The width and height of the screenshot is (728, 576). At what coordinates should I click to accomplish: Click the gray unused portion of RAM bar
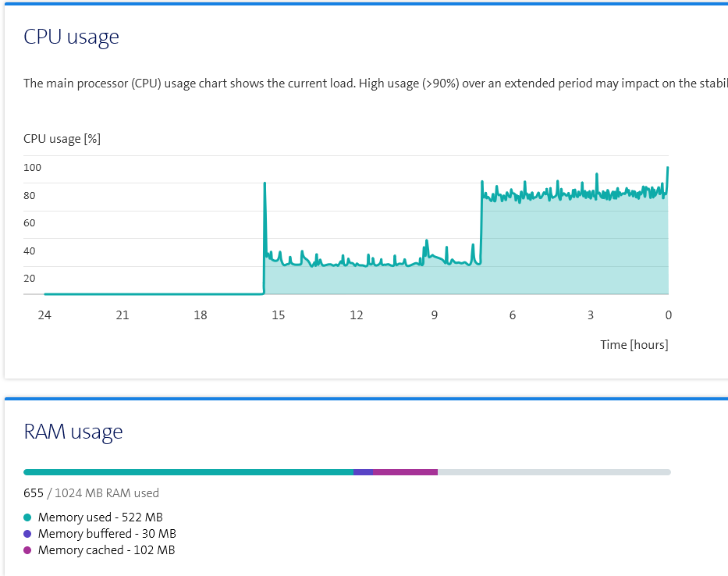point(554,472)
